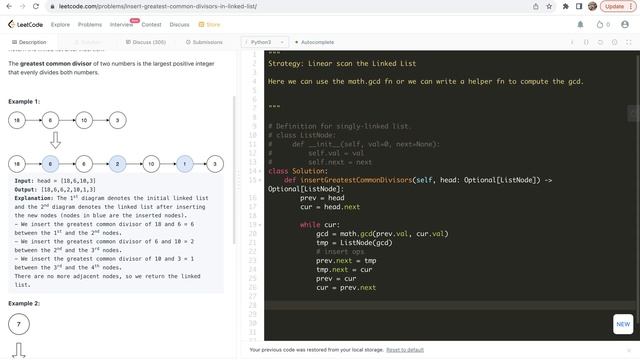
Task: Switch to the Discuss (306) tab
Action: (146, 42)
